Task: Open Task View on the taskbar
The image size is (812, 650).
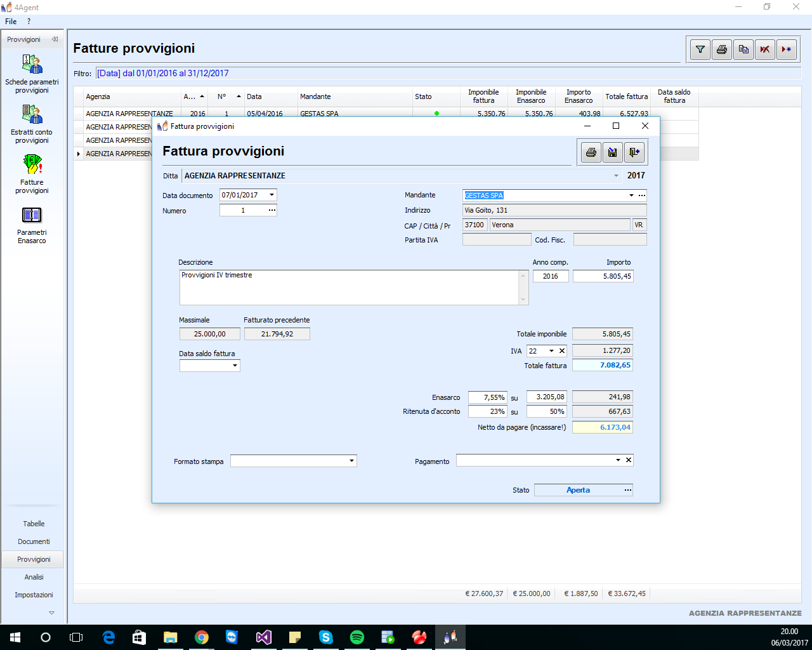Action: coord(76,637)
